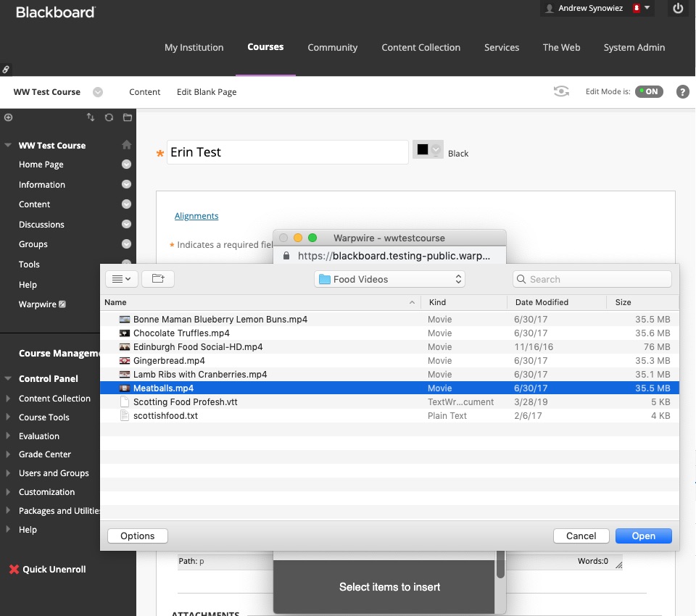The height and width of the screenshot is (616, 696).
Task: Click the Content breadcrumb link
Action: [145, 92]
